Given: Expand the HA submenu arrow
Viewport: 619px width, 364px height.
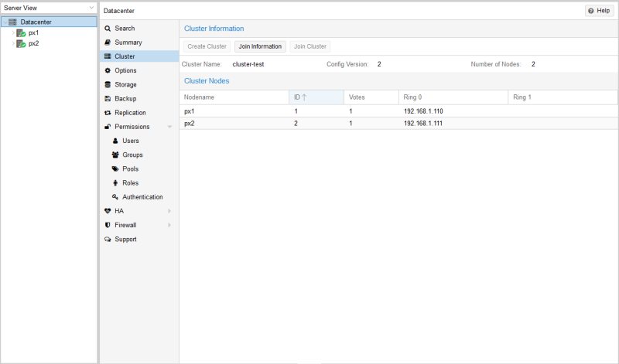Looking at the screenshot, I should [169, 211].
